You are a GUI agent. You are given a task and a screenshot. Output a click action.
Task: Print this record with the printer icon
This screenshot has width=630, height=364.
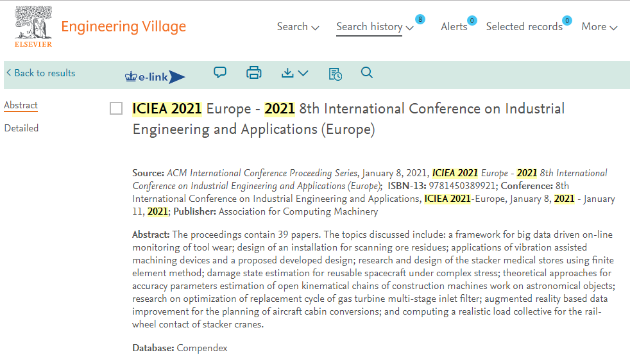click(x=254, y=72)
